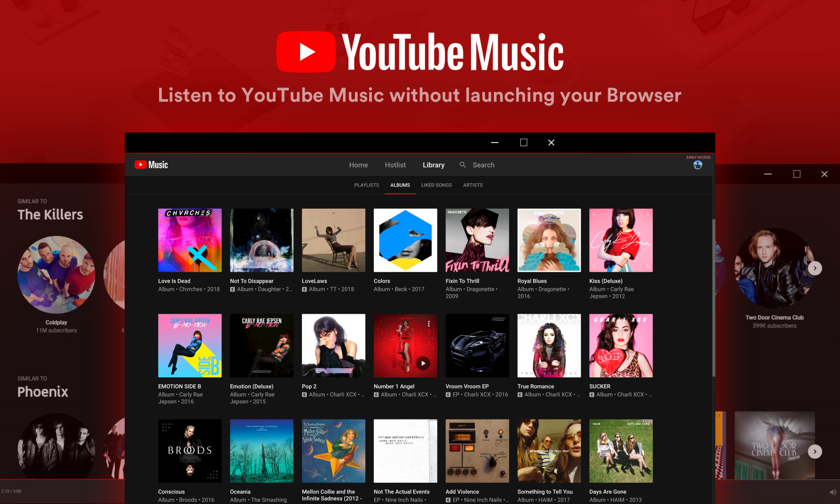Open the Liked Songs tab
The width and height of the screenshot is (840, 504).
click(436, 185)
